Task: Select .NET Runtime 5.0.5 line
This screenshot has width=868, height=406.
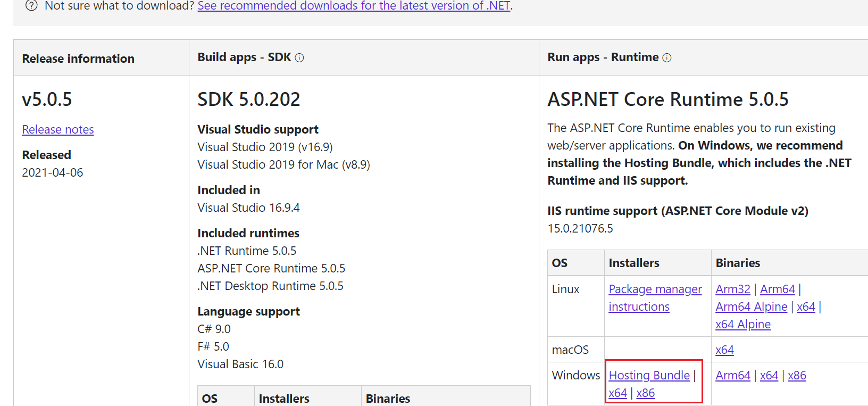Action: coord(247,251)
